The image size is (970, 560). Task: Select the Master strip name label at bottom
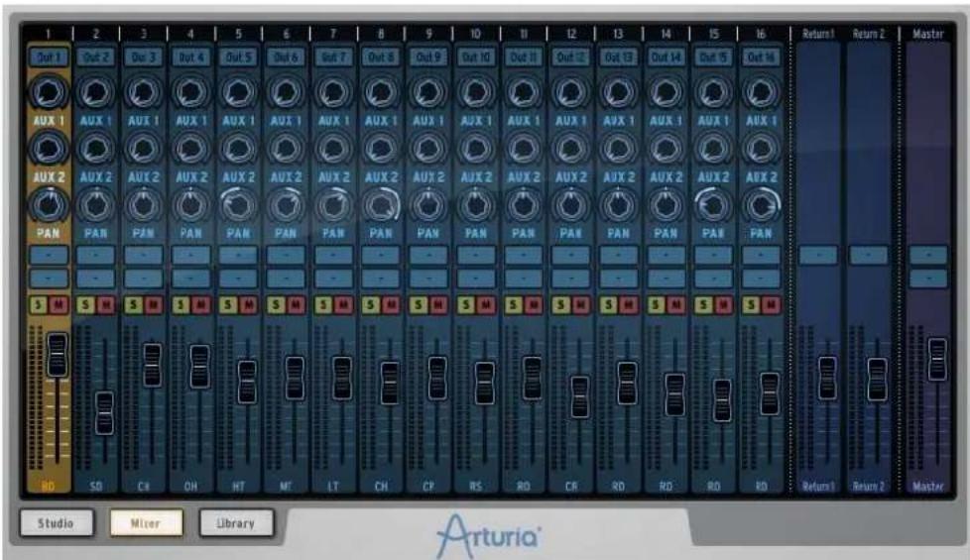coord(928,487)
